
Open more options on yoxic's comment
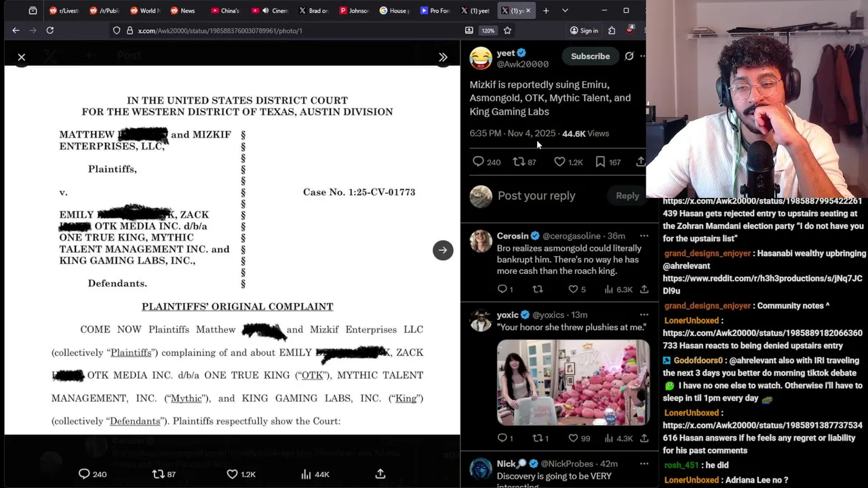click(644, 314)
